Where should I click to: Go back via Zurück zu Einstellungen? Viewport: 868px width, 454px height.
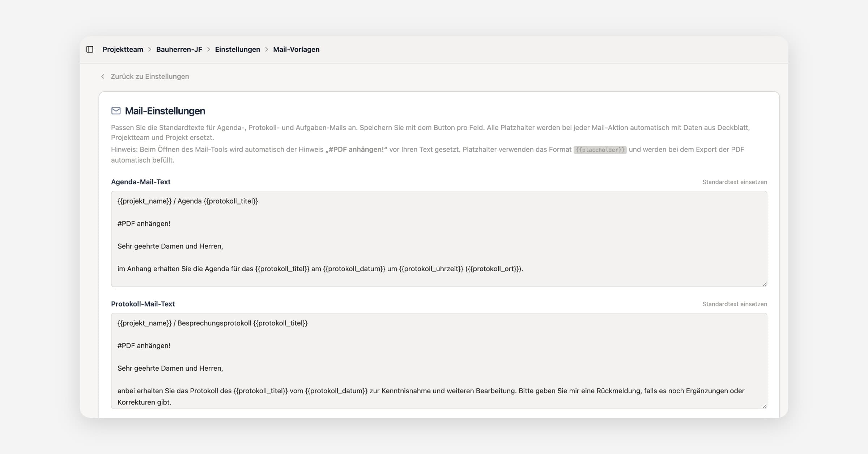[x=149, y=76]
